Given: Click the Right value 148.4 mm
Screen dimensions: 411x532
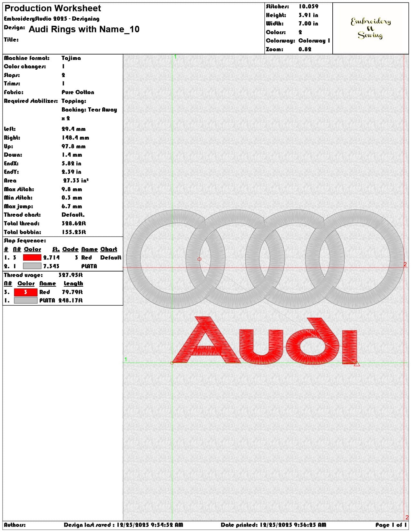Looking at the screenshot, I should click(75, 138).
